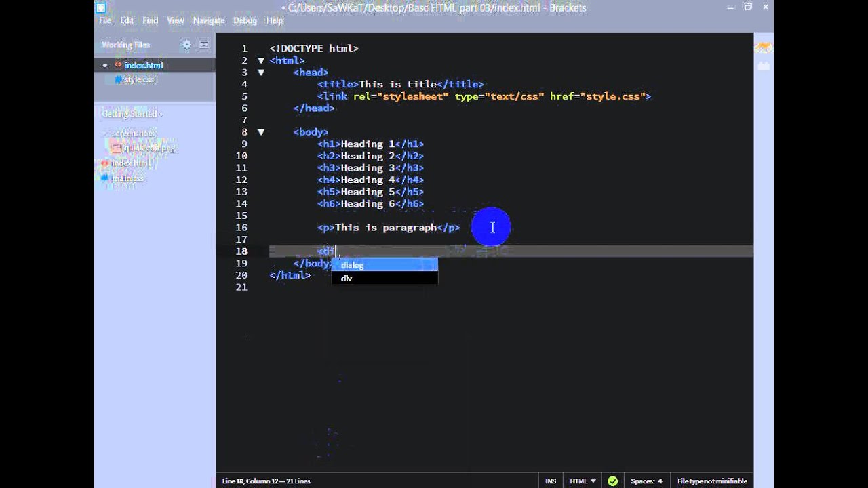Open the Edit menu

point(127,21)
